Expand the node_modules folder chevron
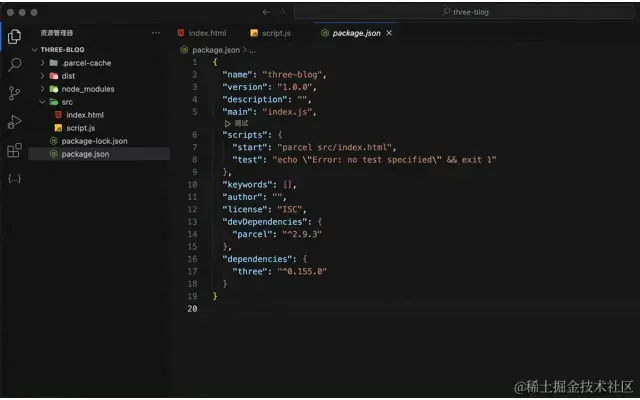Image resolution: width=640 pixels, height=400 pixels. [x=42, y=89]
